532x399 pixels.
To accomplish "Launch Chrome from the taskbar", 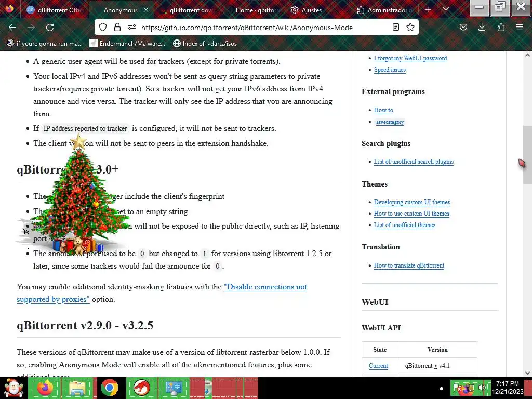I will (110, 388).
